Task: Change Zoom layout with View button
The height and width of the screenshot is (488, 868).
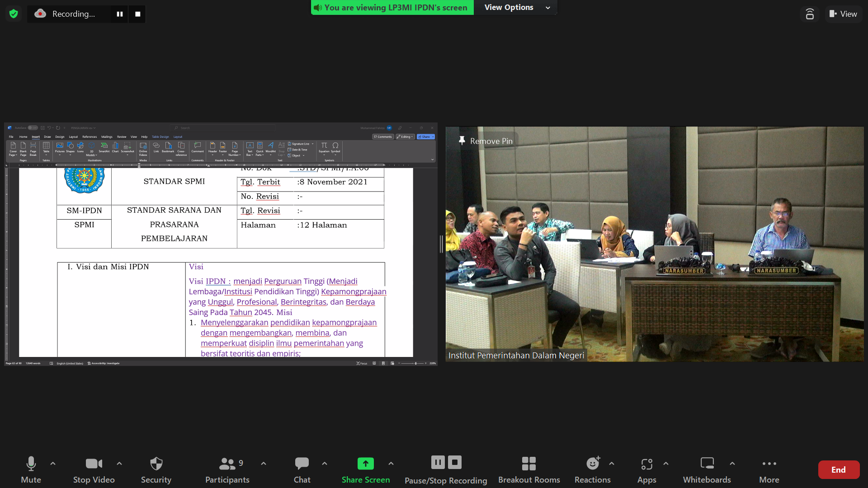Action: pos(844,14)
